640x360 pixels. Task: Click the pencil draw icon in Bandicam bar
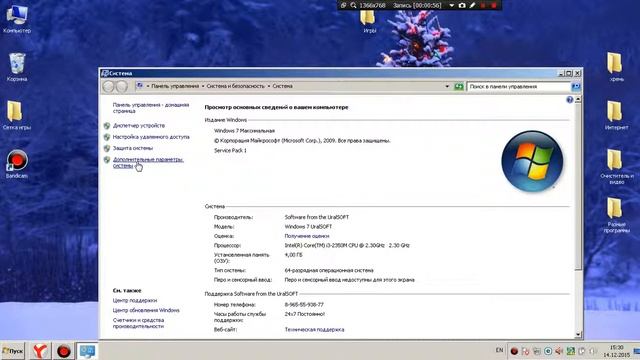click(472, 5)
